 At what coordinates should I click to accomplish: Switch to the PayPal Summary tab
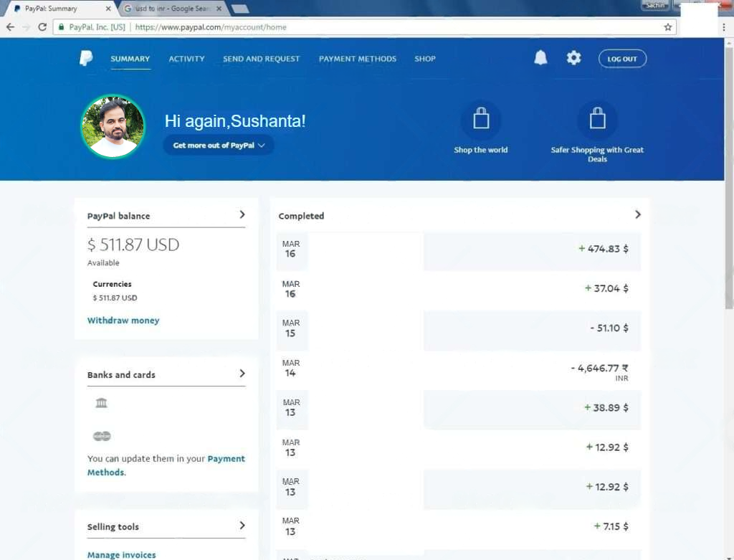click(x=62, y=9)
